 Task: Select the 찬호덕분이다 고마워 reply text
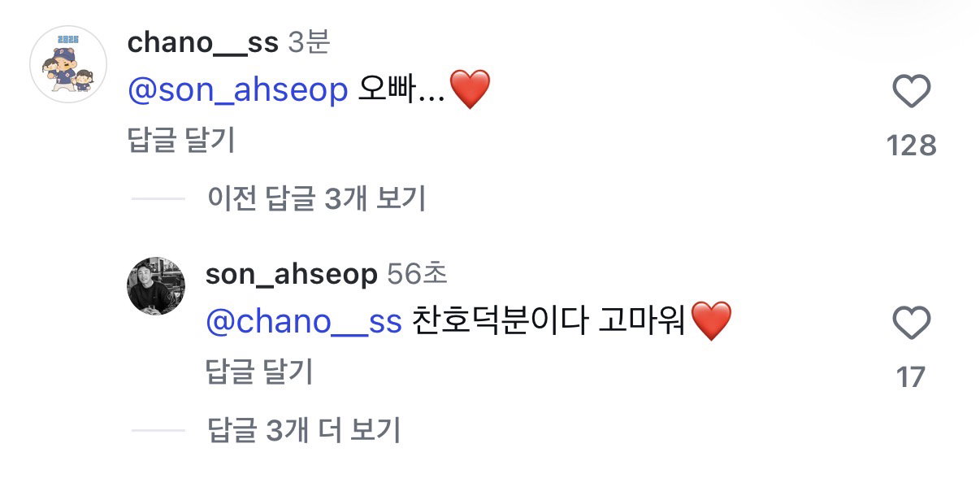pyautogui.click(x=551, y=323)
